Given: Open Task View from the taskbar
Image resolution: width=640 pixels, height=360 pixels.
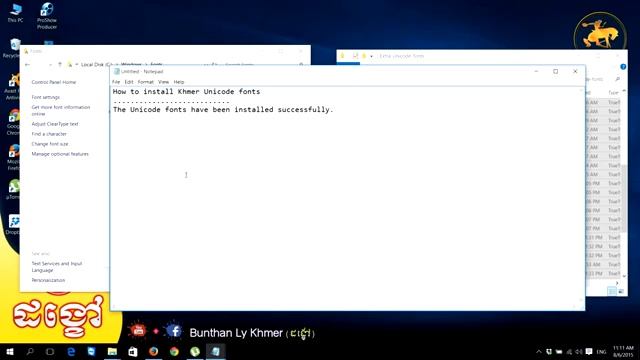Looking at the screenshot, I should (50, 351).
